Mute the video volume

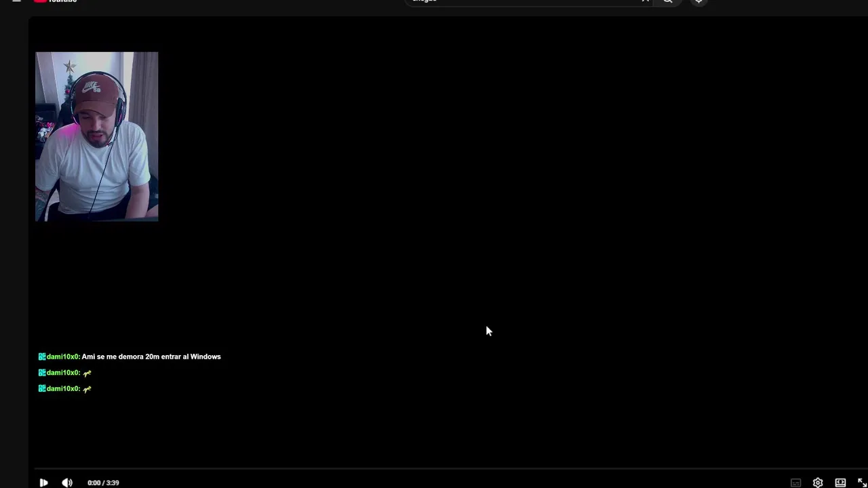pyautogui.click(x=67, y=483)
